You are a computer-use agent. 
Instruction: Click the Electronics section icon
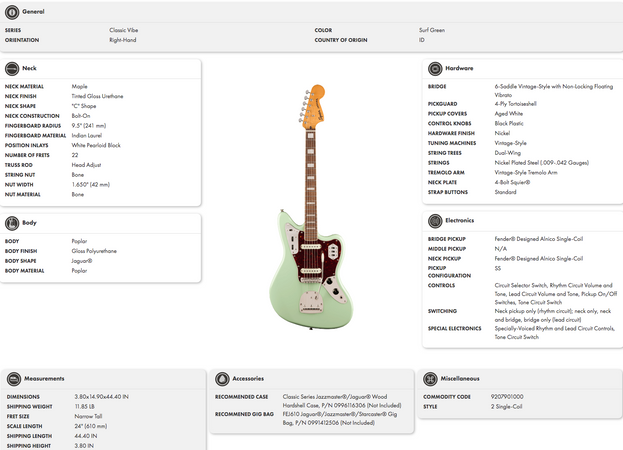click(435, 221)
